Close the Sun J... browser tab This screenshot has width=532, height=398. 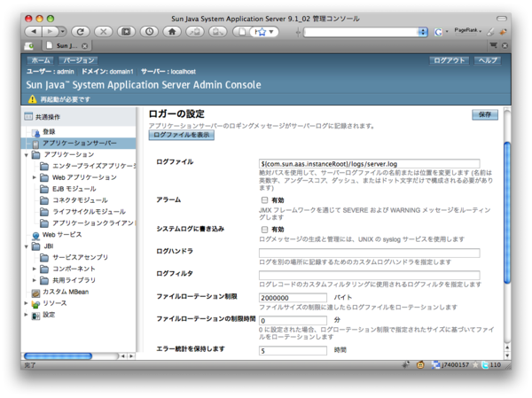[x=84, y=46]
